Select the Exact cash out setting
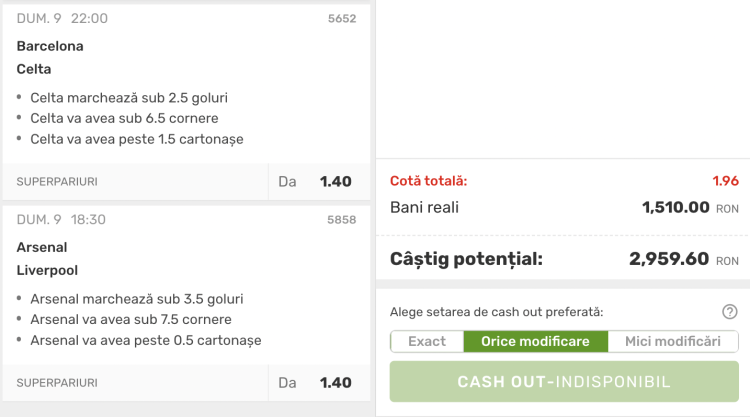The image size is (750, 417). click(427, 342)
